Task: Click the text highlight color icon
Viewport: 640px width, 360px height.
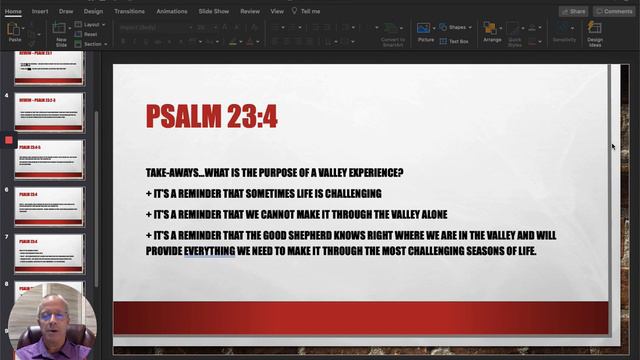Action: tap(233, 41)
